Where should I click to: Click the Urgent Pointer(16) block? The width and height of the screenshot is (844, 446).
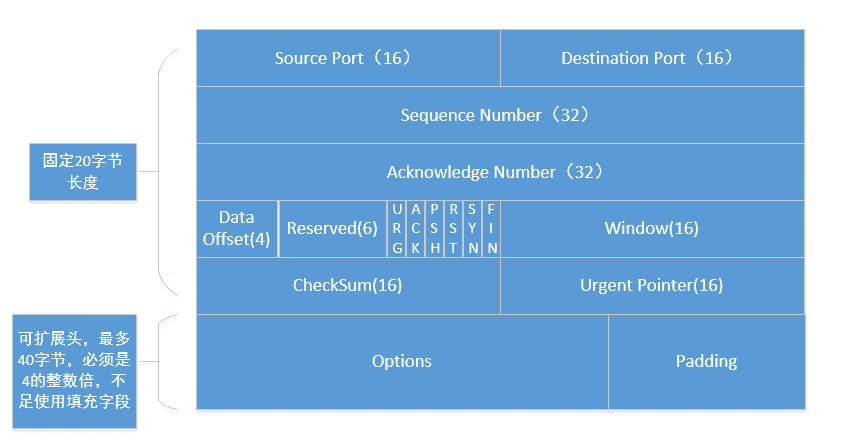[652, 286]
